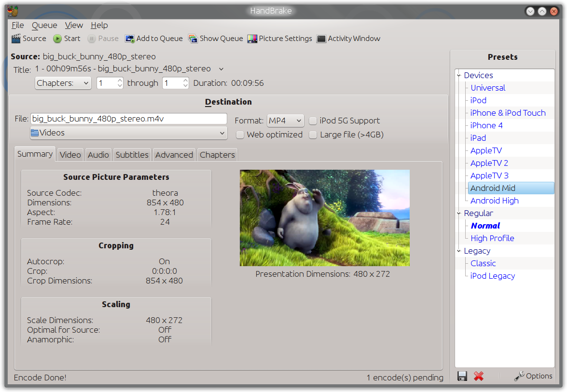Image resolution: width=567 pixels, height=392 pixels.
Task: Collapse the Regular preset group
Action: tap(459, 214)
